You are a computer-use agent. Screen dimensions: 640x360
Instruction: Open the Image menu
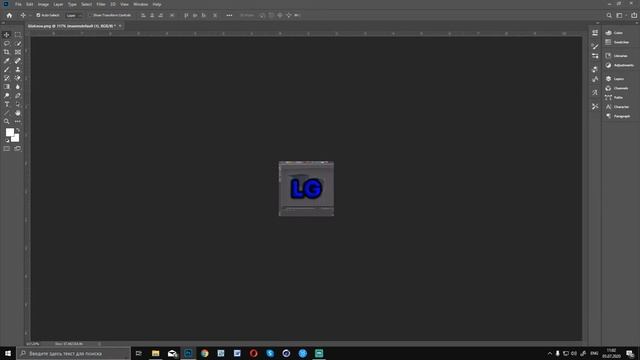pyautogui.click(x=43, y=4)
